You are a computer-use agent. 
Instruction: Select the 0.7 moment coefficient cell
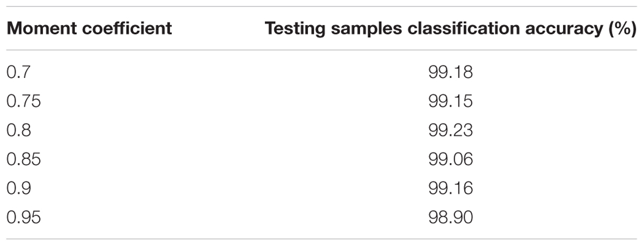[17, 72]
